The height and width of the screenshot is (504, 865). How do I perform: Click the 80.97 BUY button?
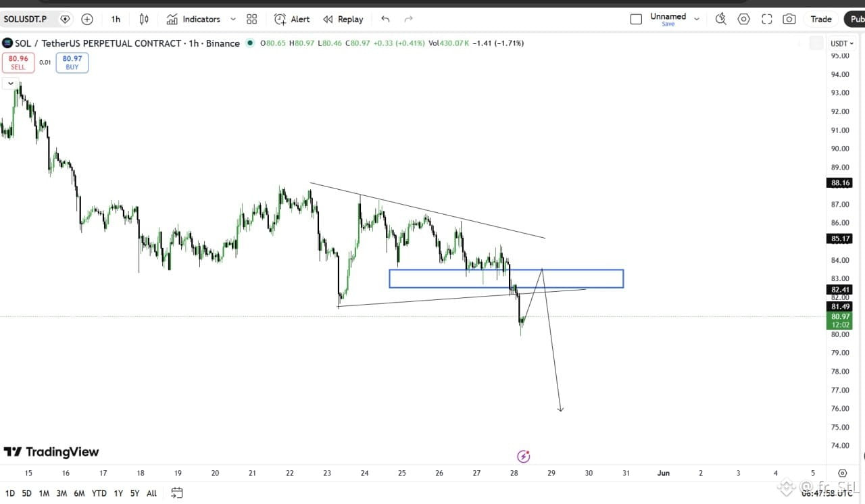(72, 63)
